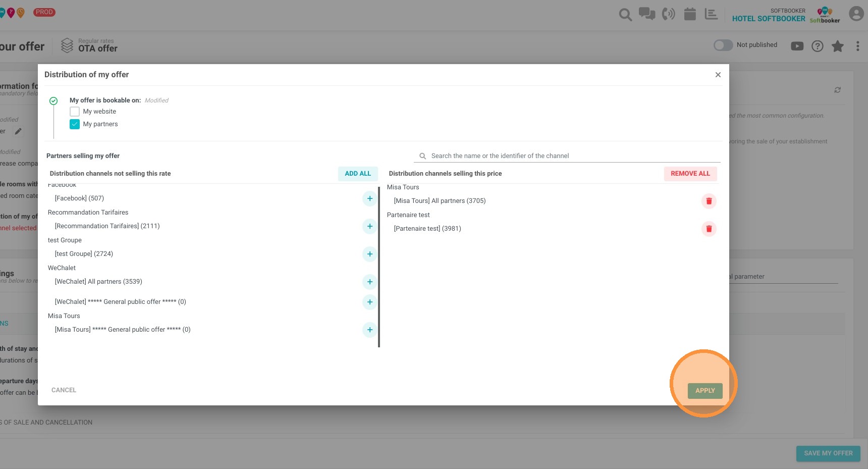
Task: Open video tutorial icon near Not published
Action: pyautogui.click(x=797, y=46)
